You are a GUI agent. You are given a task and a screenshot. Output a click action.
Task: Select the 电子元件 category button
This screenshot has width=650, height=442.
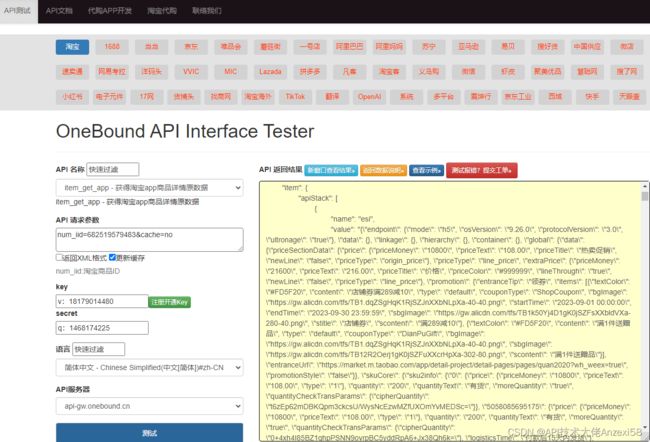pos(109,97)
